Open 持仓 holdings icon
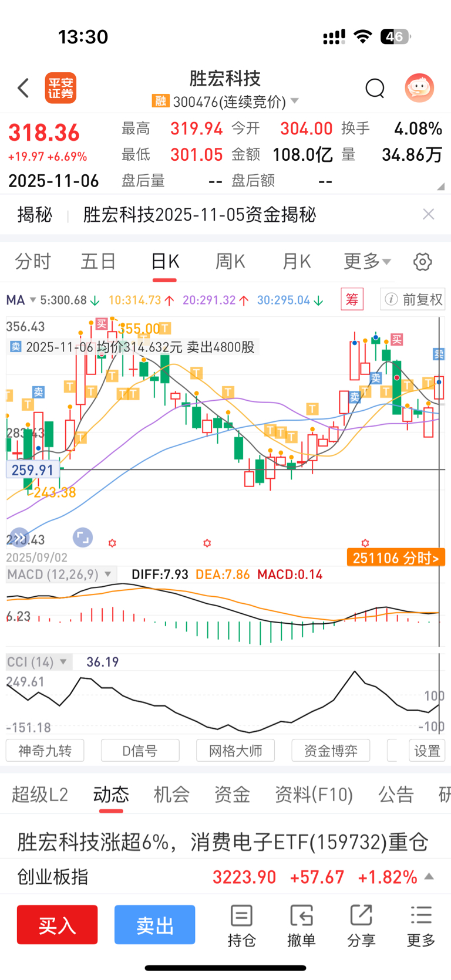This screenshot has height=980, width=451. (241, 925)
